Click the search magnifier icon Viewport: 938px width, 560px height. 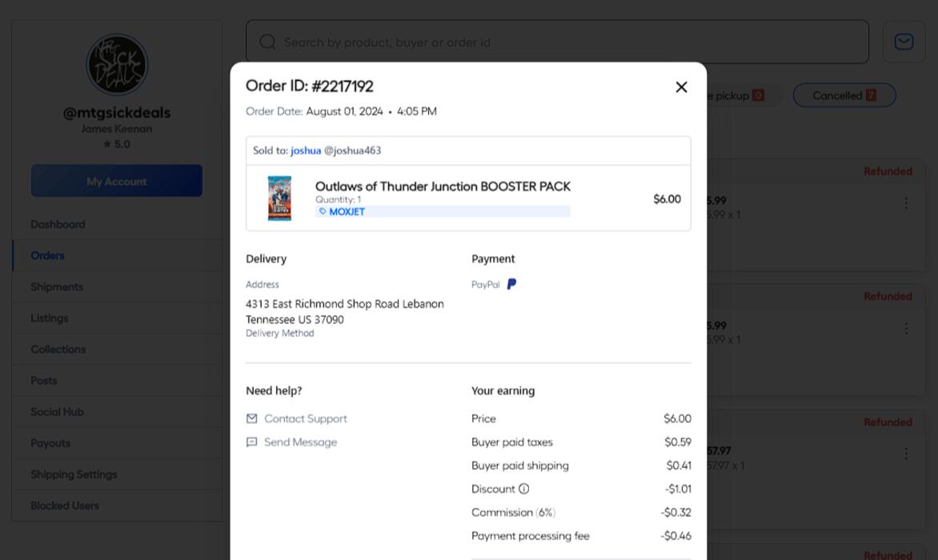point(267,42)
